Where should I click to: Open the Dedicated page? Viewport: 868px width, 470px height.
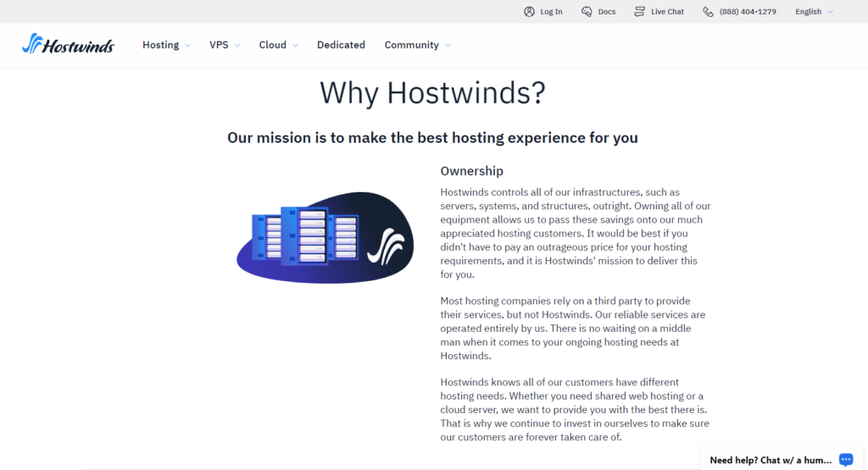click(x=341, y=45)
